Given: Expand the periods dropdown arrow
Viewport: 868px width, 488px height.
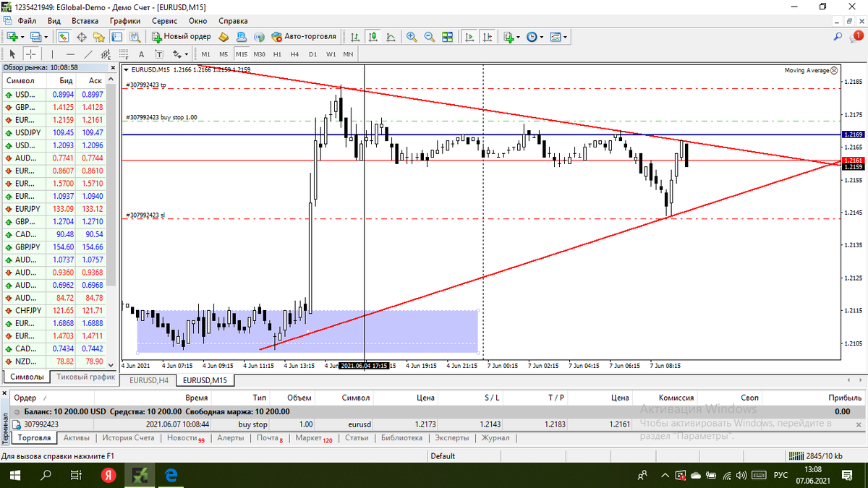Looking at the screenshot, I should (542, 37).
